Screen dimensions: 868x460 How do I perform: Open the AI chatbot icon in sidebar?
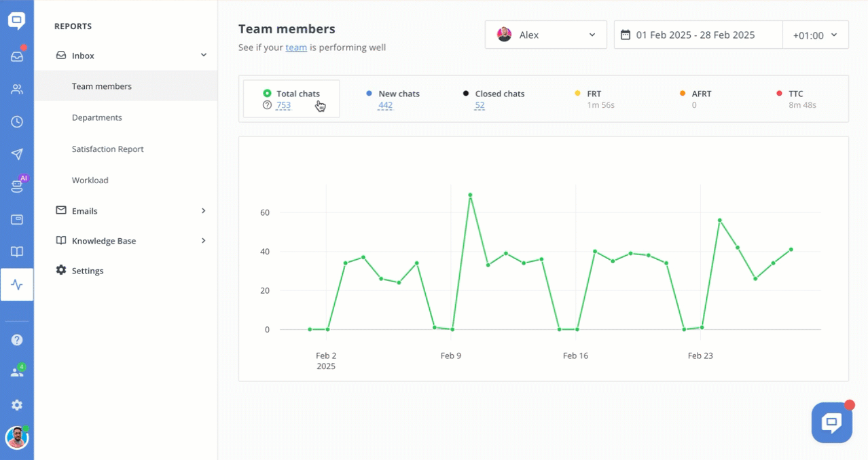pyautogui.click(x=17, y=187)
